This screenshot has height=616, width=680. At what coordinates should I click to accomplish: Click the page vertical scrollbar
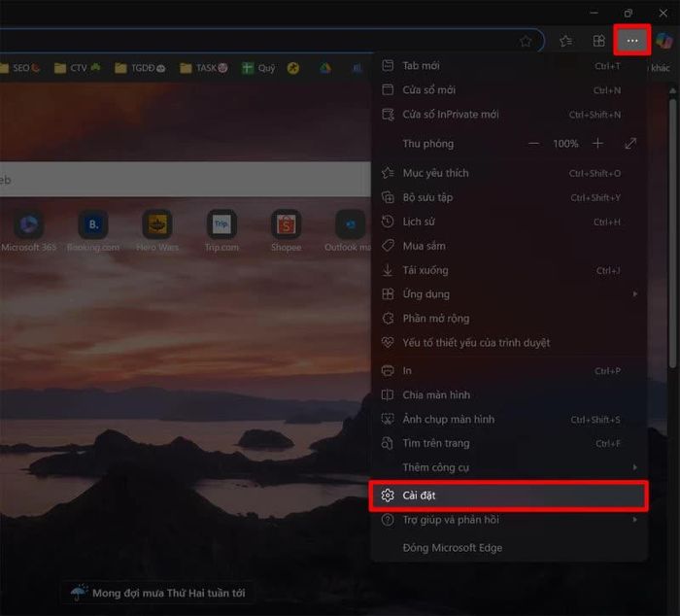coord(672,234)
